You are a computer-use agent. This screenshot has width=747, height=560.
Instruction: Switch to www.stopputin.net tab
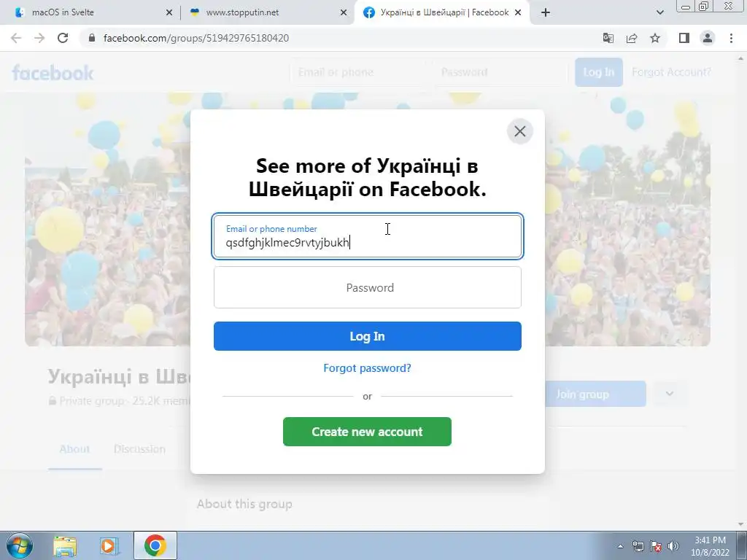click(267, 12)
